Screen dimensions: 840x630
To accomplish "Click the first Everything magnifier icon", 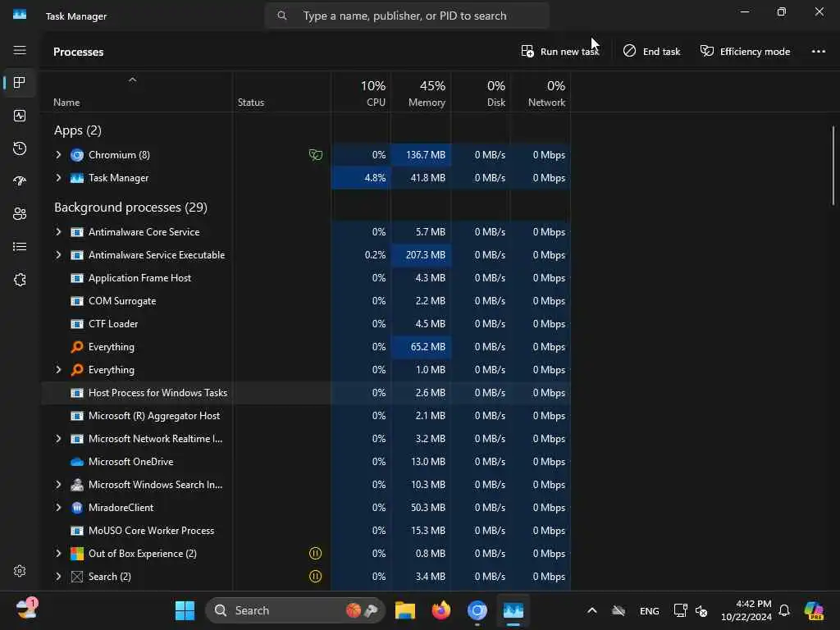I will pos(77,347).
